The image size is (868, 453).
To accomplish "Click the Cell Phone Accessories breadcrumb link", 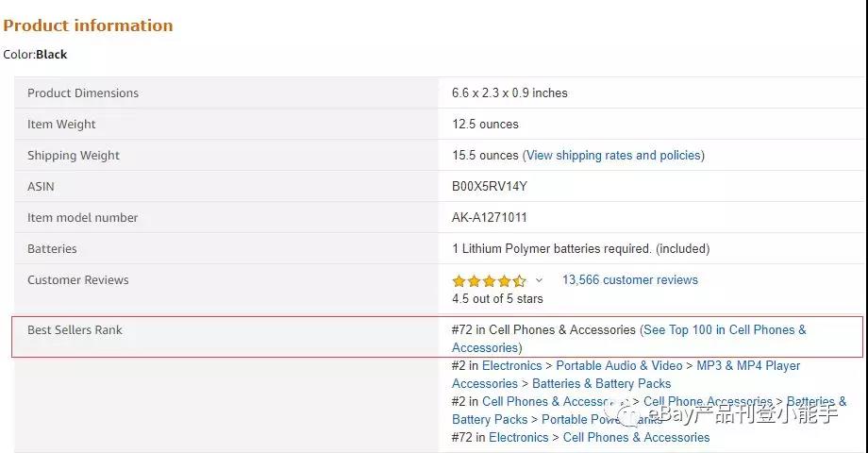I will 708,401.
